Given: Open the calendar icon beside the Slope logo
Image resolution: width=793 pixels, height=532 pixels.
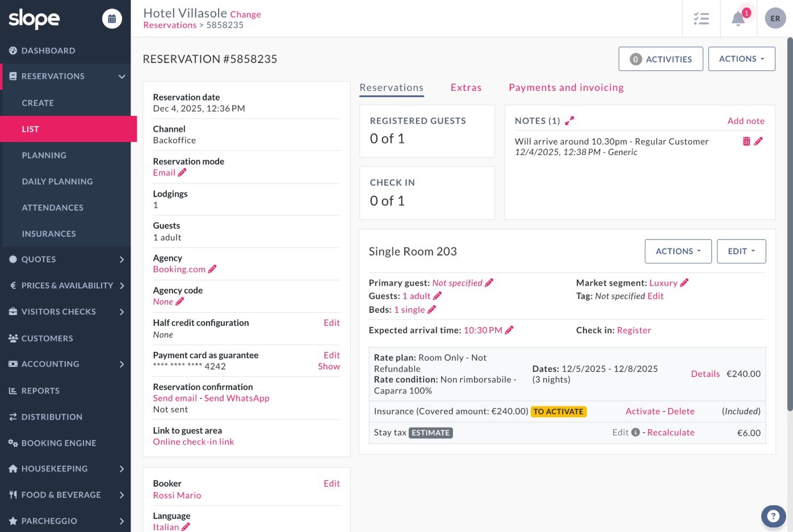Looking at the screenshot, I should click(x=112, y=19).
